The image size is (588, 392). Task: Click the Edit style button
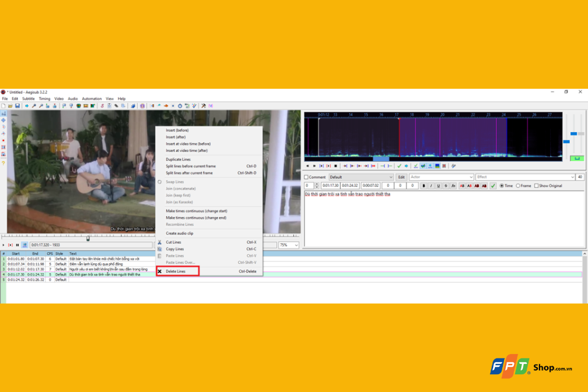pyautogui.click(x=401, y=177)
